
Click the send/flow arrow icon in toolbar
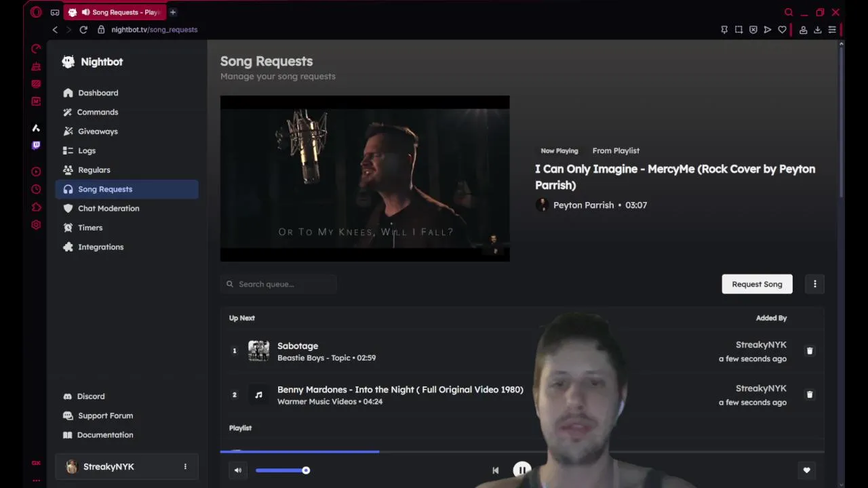768,30
